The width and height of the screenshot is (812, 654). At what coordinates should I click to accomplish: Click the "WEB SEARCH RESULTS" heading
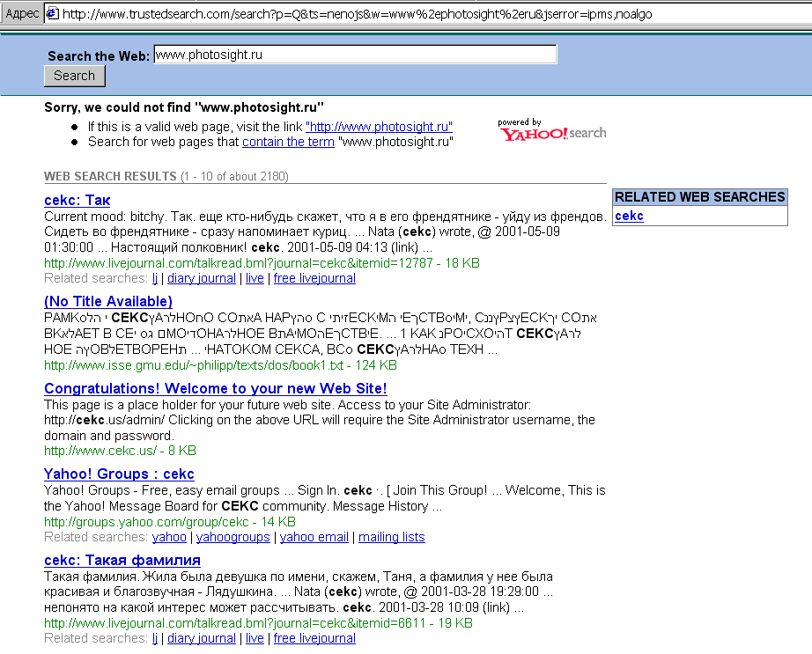(x=110, y=176)
